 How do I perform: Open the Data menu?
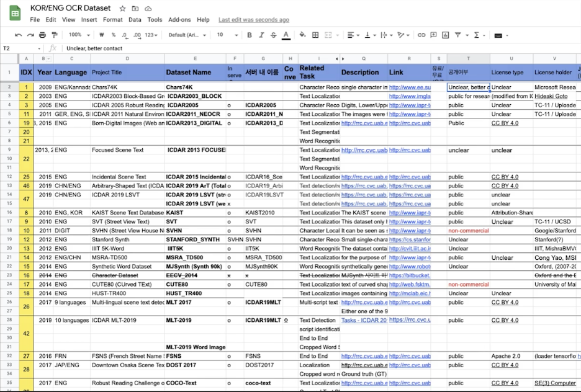coord(135,20)
